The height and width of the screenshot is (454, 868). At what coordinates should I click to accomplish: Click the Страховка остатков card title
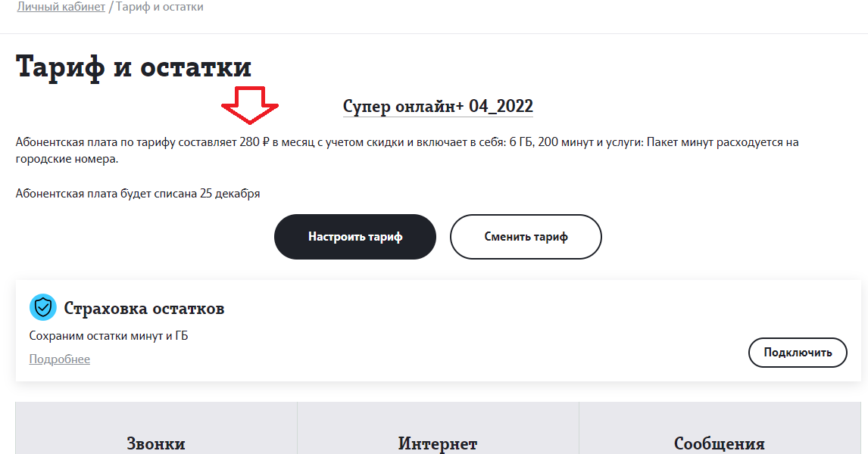pos(144,308)
